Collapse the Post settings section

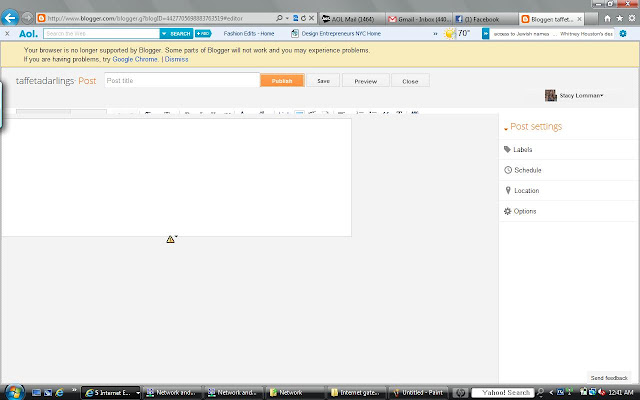pyautogui.click(x=533, y=127)
